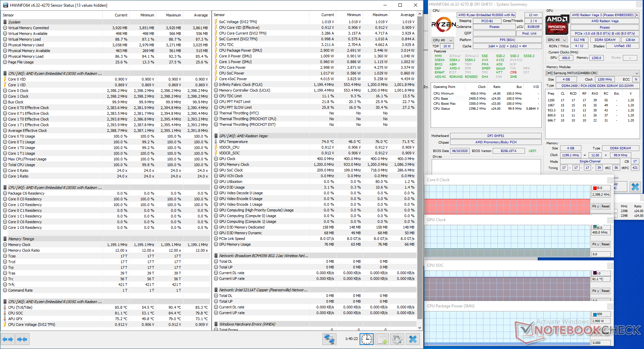Screen dimensions: 644x349
Task: Click the Broadcom network group icon
Action: tap(216, 256)
